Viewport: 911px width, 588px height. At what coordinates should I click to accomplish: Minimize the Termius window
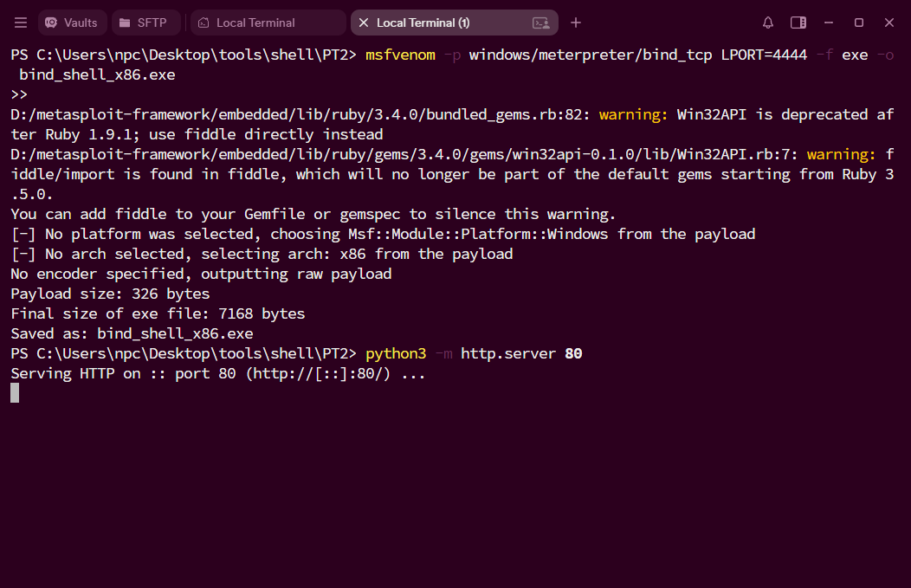click(x=829, y=23)
